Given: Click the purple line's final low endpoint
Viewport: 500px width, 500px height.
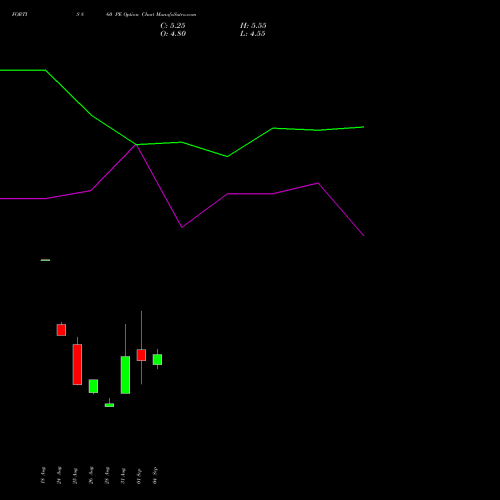Looking at the screenshot, I should [x=363, y=235].
